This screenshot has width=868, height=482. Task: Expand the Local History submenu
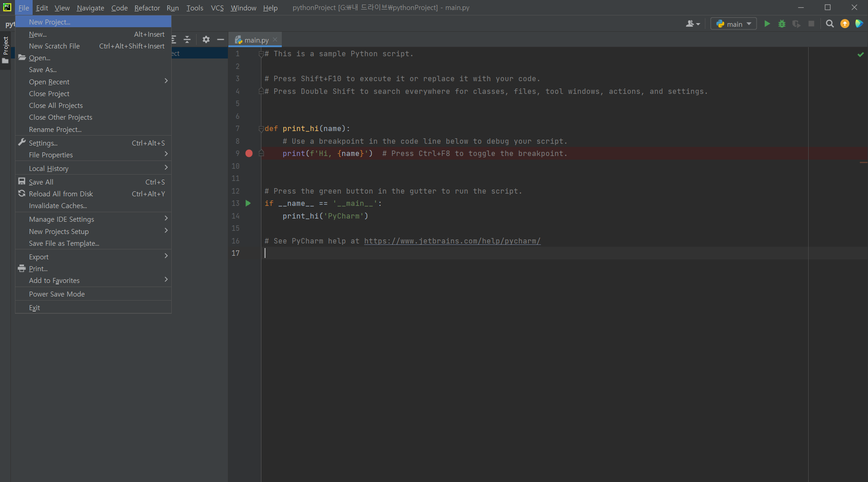pyautogui.click(x=93, y=168)
